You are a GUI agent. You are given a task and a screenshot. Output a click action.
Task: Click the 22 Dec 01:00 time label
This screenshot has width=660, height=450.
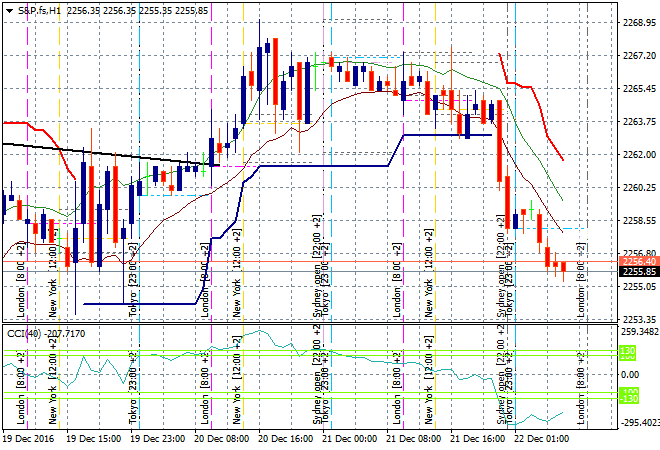(x=541, y=438)
